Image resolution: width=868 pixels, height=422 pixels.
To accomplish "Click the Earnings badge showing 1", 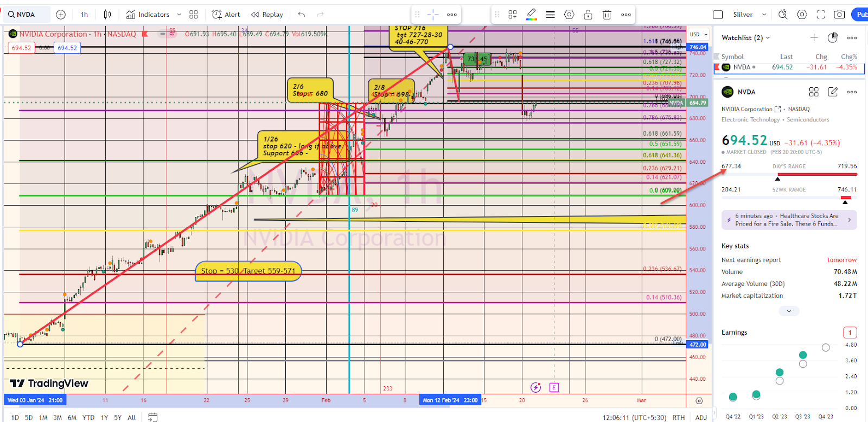I will (x=850, y=333).
